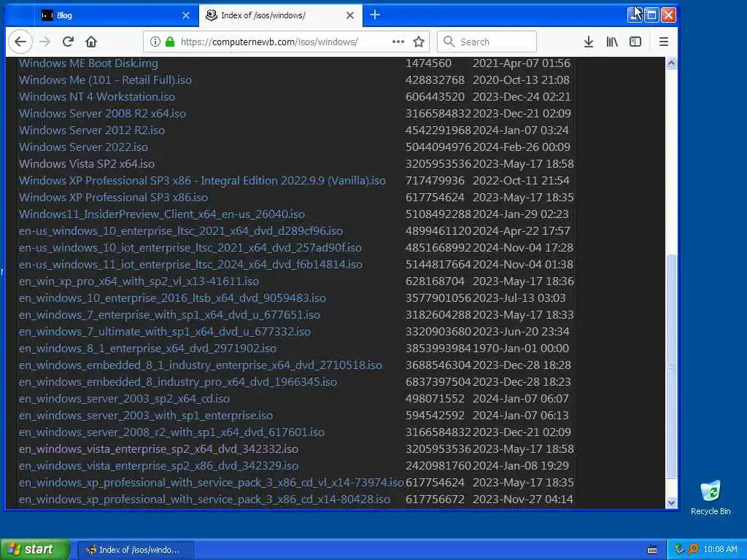Click en_win_xp_pro_x64_with_sp2 iso link
Image resolution: width=747 pixels, height=560 pixels.
pos(139,281)
